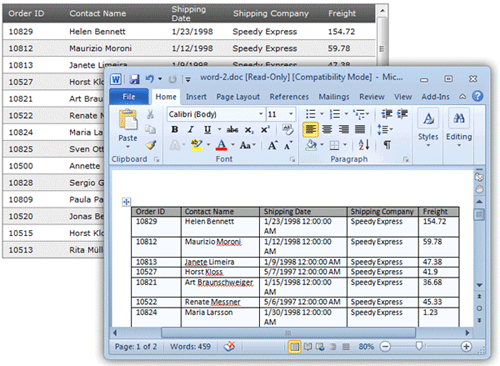Toggle Bold formatting
Image resolution: width=500 pixels, height=366 pixels.
(175, 129)
